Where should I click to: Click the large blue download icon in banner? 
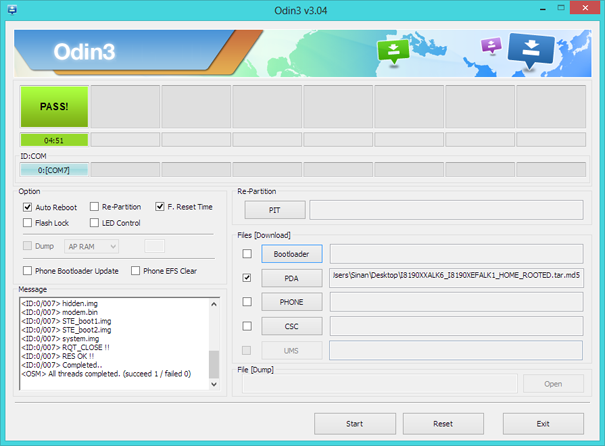[x=531, y=50]
